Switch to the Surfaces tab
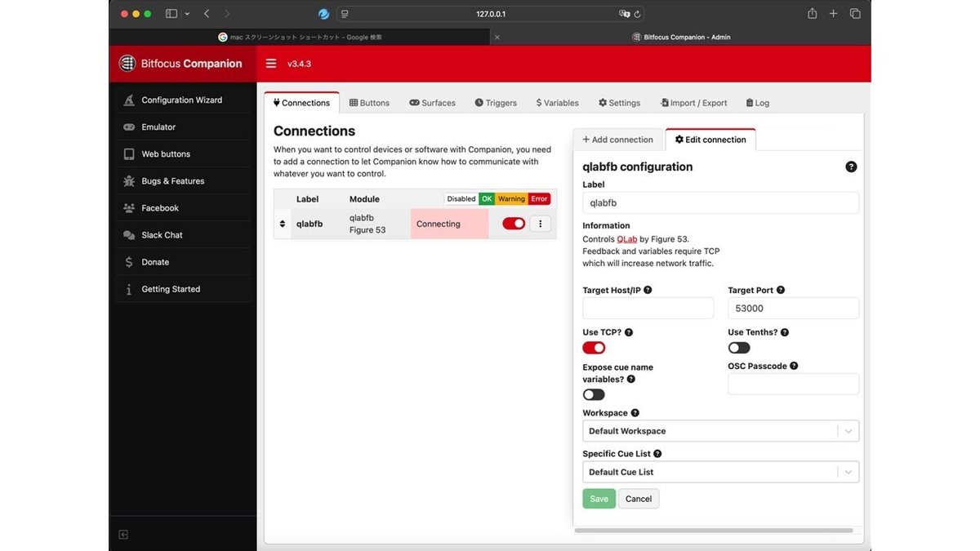This screenshot has height=551, width=980. (433, 103)
